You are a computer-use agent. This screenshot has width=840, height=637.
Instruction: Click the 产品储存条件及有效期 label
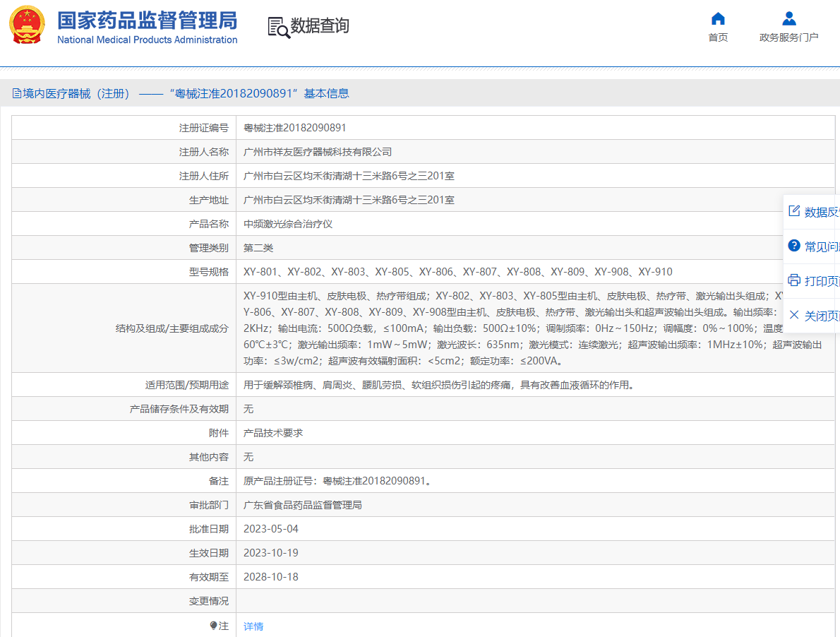tap(179, 410)
